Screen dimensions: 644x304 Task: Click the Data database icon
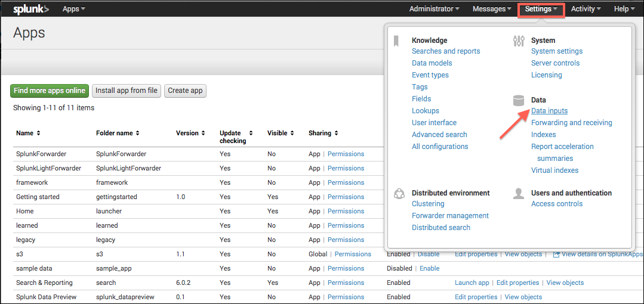(x=519, y=100)
